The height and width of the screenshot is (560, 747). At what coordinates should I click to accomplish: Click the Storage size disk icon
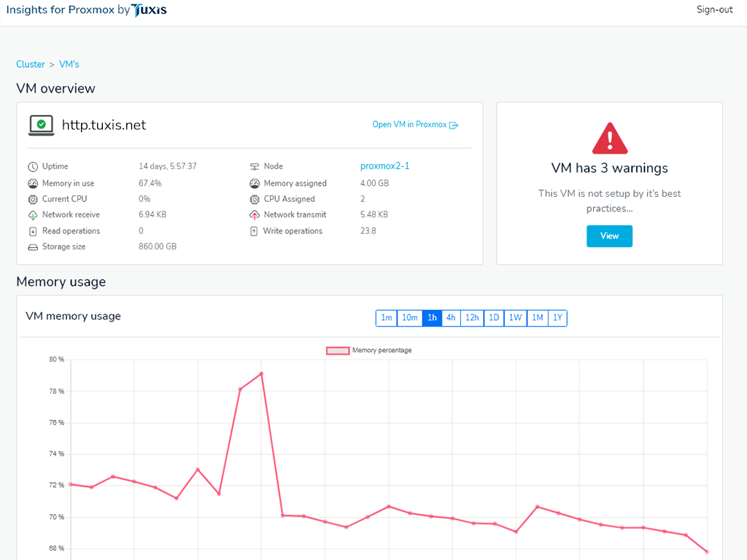point(32,247)
